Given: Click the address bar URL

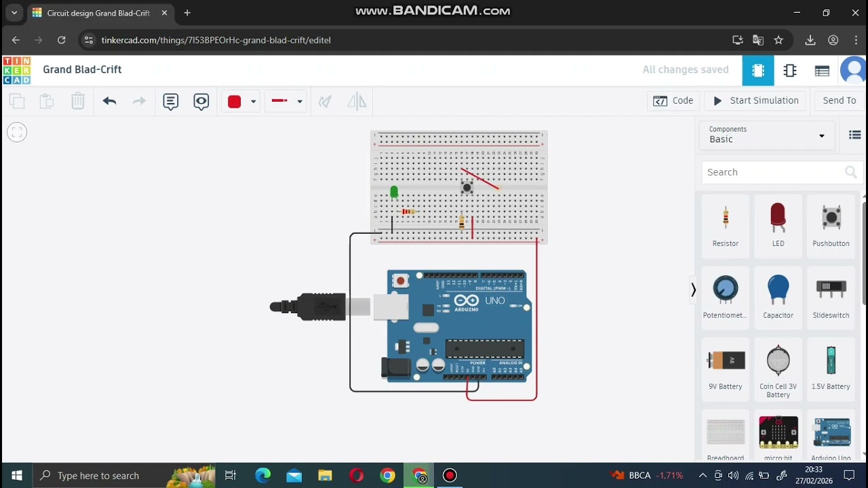Looking at the screenshot, I should (216, 40).
